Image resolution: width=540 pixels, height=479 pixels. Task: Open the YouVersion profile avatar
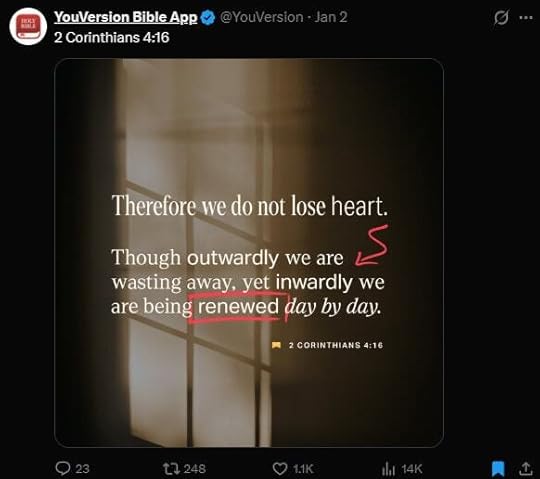28,27
